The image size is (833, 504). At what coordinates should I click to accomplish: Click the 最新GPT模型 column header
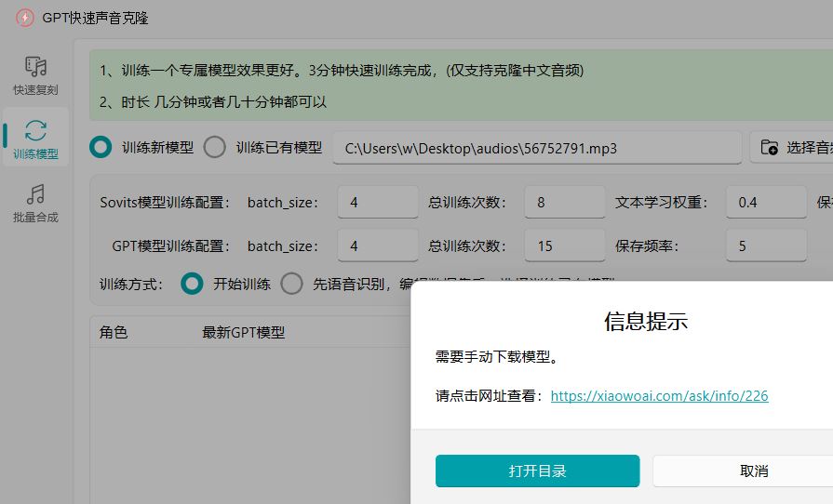click(243, 332)
